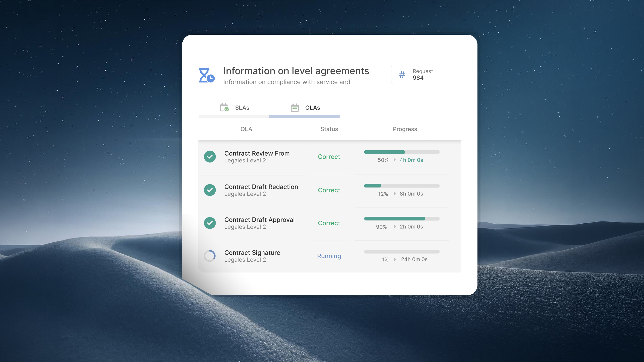Click Correct status for Contract Review From
Image resolution: width=644 pixels, height=362 pixels.
(x=329, y=157)
